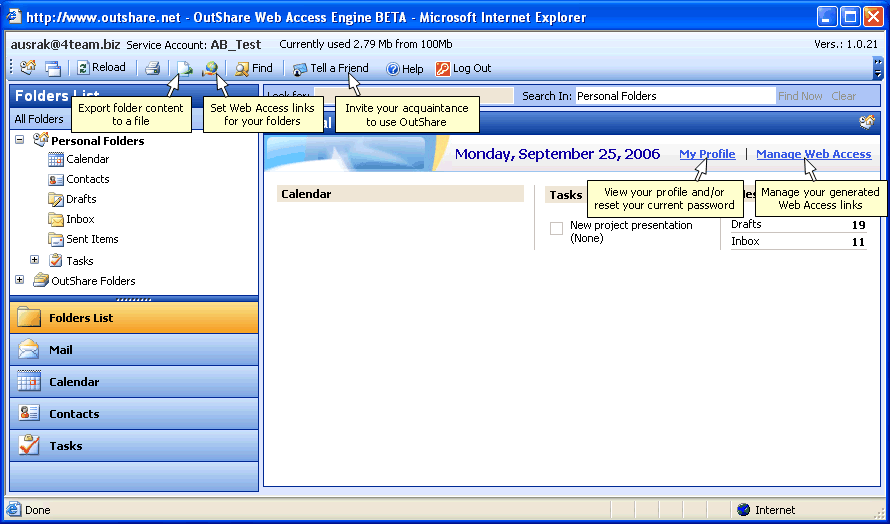Open the Find tool in toolbar

(254, 69)
